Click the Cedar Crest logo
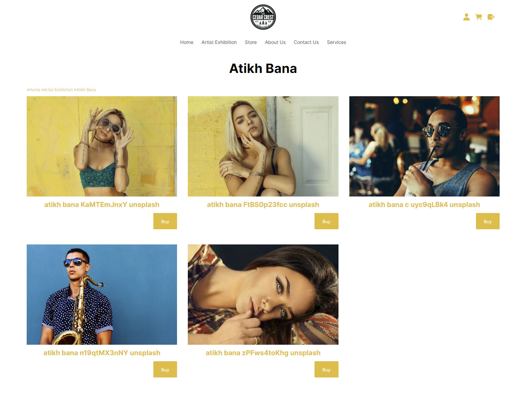The image size is (527, 420). pos(263,17)
